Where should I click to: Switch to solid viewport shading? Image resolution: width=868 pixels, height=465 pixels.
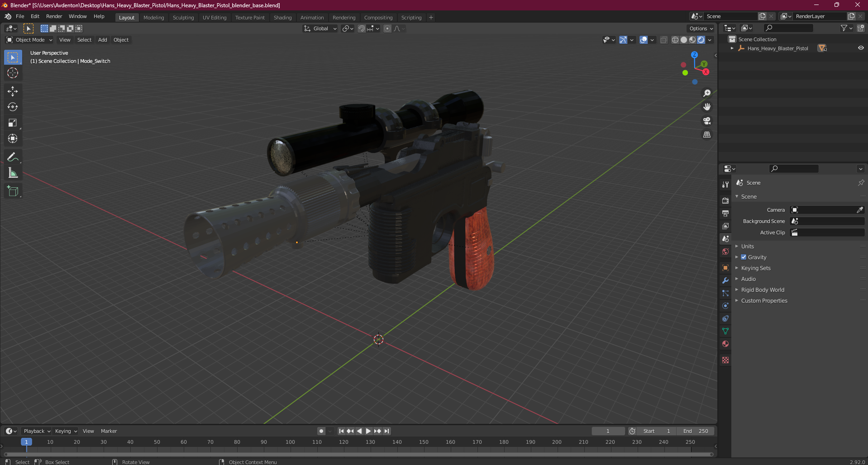pyautogui.click(x=684, y=40)
